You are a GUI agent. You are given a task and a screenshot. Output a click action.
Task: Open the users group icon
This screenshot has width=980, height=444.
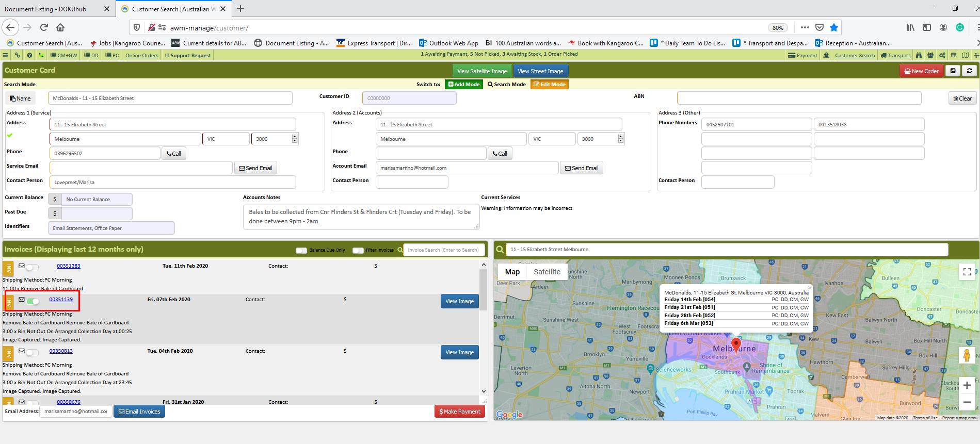coord(930,55)
